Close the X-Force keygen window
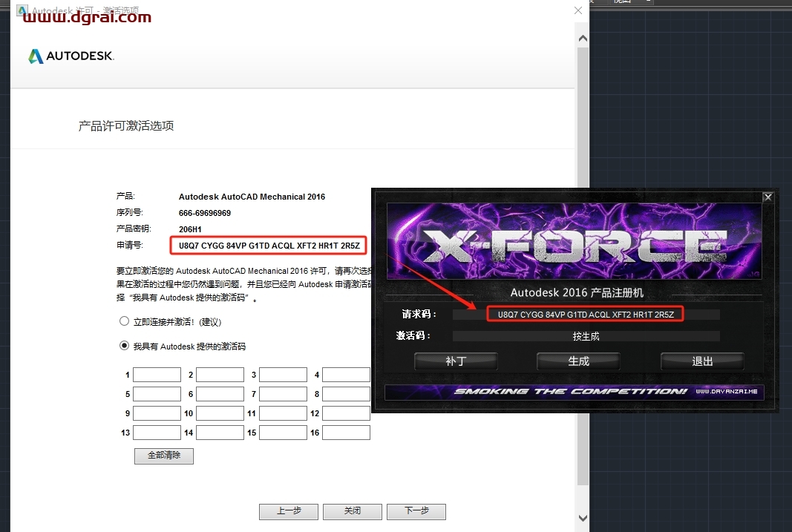Image resolution: width=792 pixels, height=532 pixels. click(x=768, y=197)
